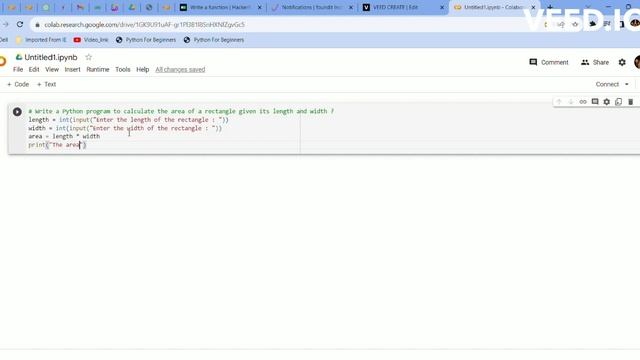The height and width of the screenshot is (360, 640).
Task: Close the Write a function tab
Action: 259,7
